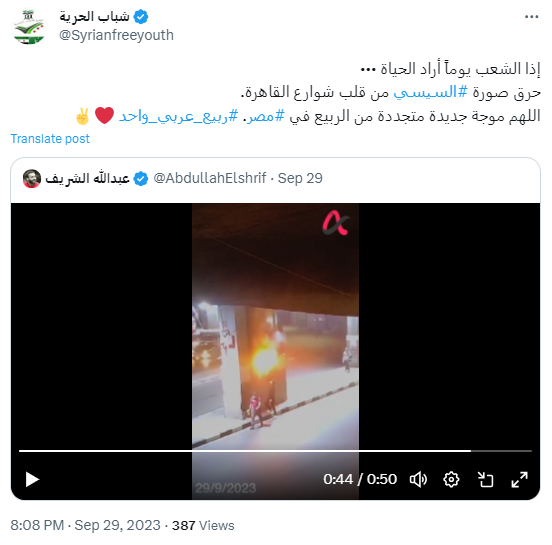Open video settings gear

[x=451, y=480]
